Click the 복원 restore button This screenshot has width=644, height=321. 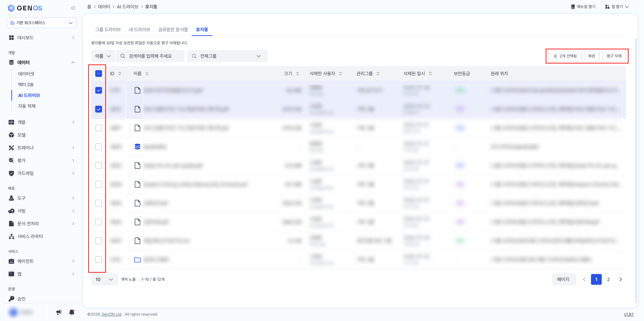pyautogui.click(x=592, y=56)
